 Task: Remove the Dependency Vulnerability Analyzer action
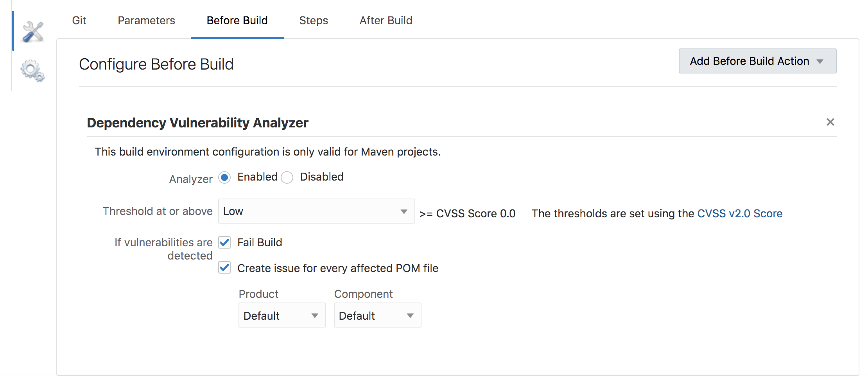coord(830,122)
